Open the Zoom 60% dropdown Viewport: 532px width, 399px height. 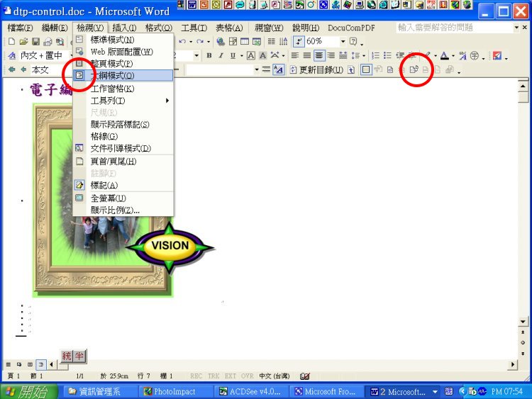coord(343,41)
